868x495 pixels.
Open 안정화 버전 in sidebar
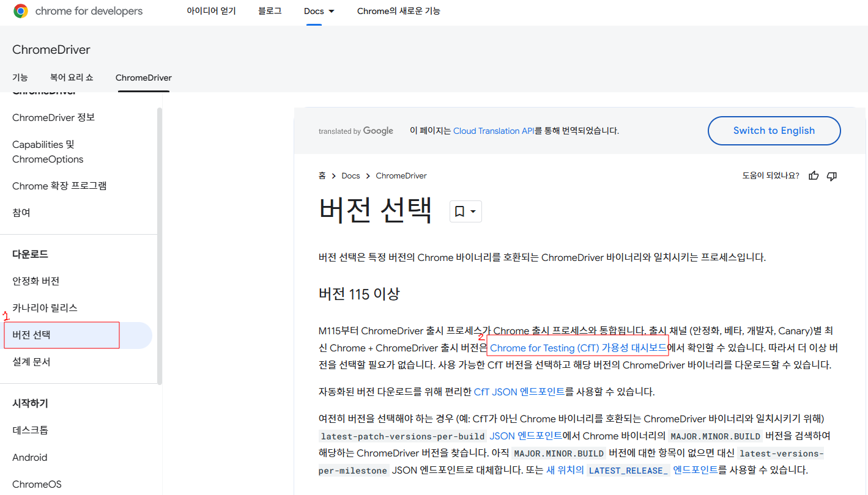(36, 281)
